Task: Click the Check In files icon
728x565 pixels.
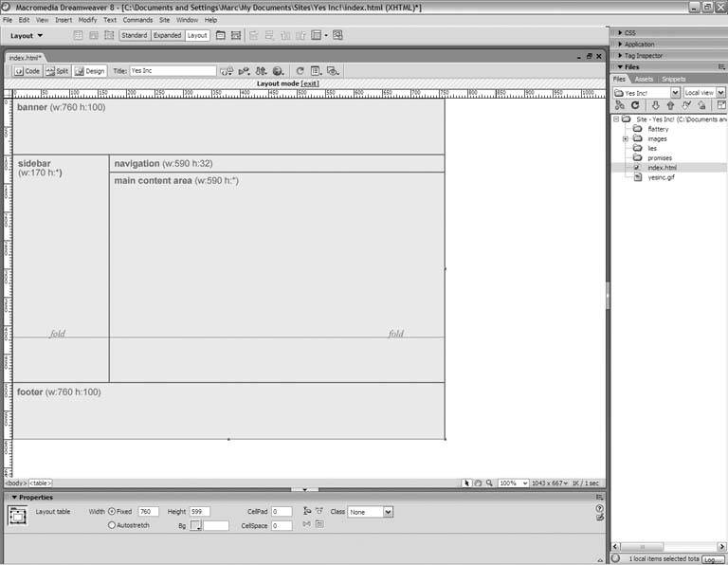Action: pyautogui.click(x=701, y=105)
